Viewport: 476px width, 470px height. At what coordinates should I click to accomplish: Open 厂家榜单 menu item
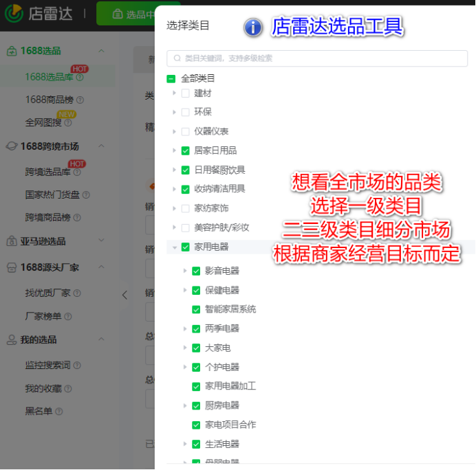tap(43, 317)
